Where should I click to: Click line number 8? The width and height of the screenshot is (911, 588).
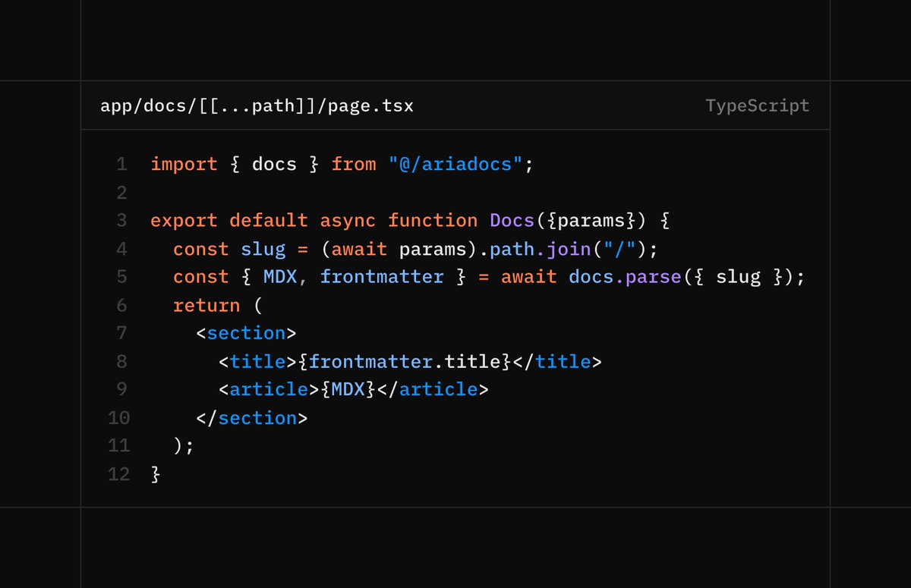121,362
